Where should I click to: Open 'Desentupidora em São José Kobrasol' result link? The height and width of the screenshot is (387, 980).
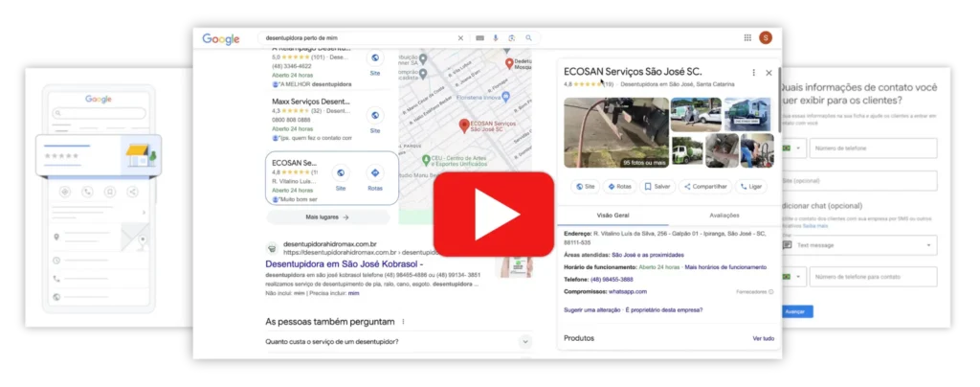tap(345, 264)
